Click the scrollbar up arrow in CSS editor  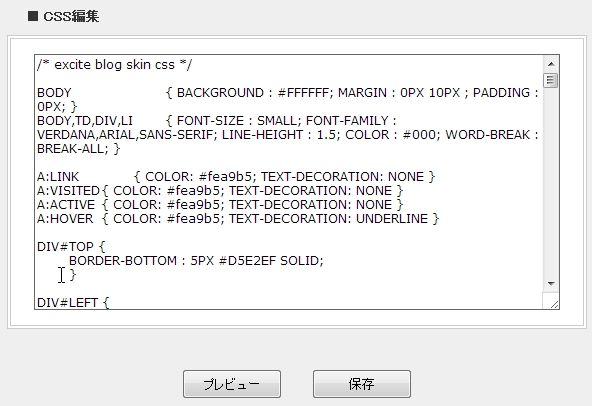[x=551, y=64]
